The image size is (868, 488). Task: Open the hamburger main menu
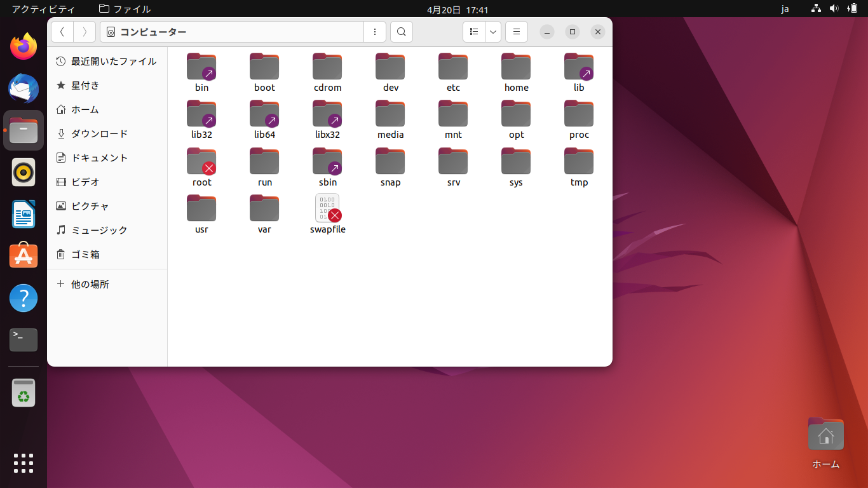pyautogui.click(x=517, y=32)
